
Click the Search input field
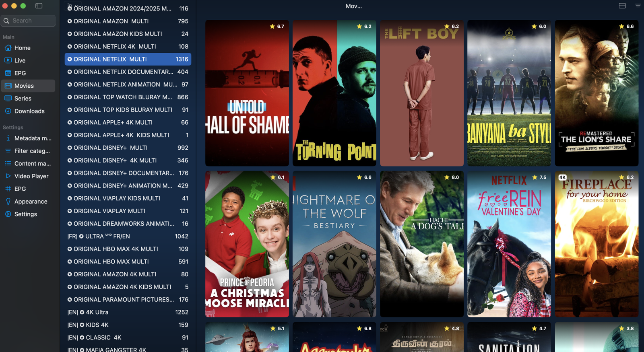(x=32, y=21)
